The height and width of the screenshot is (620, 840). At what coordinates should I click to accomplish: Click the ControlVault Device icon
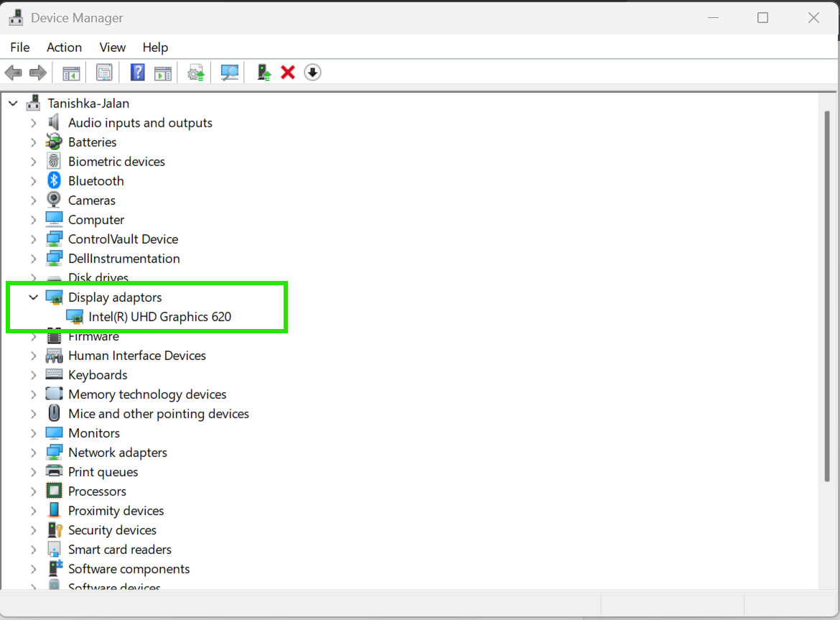tap(54, 239)
